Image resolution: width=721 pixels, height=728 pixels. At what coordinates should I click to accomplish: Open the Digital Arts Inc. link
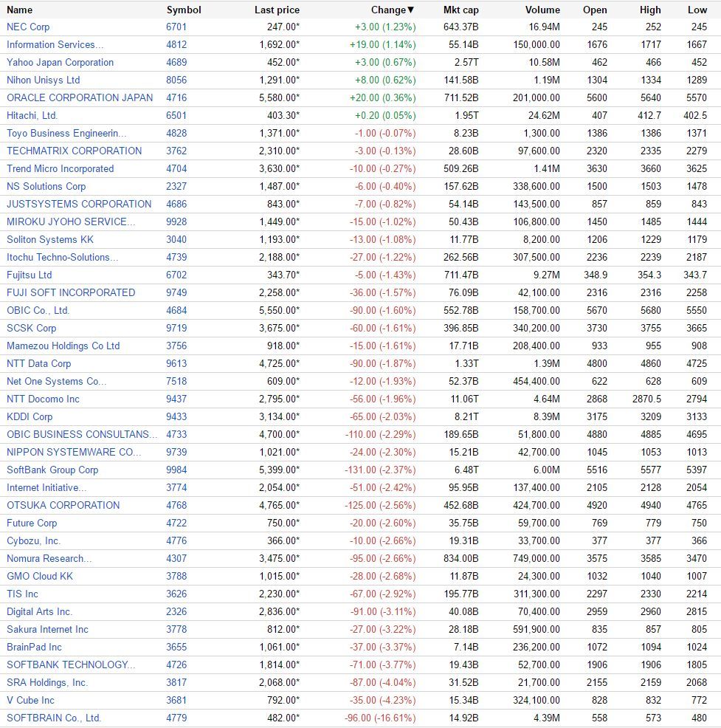point(39,611)
